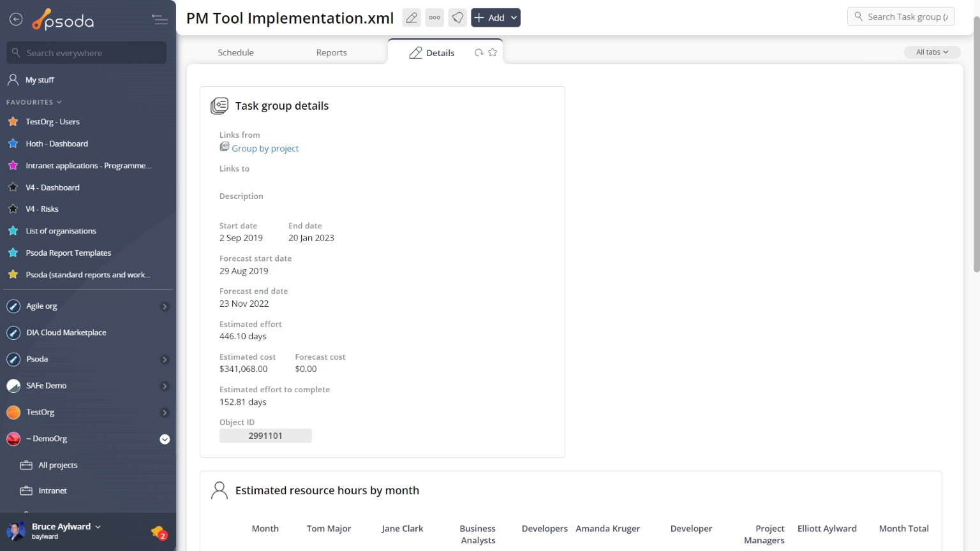980x551 pixels.
Task: Click the Search Task group field
Action: tap(901, 17)
